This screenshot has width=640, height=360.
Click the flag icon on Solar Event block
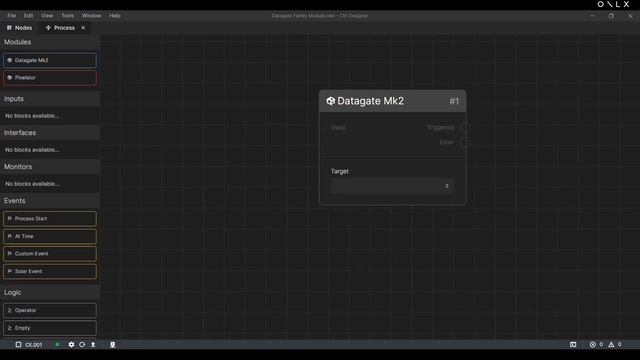click(x=9, y=271)
